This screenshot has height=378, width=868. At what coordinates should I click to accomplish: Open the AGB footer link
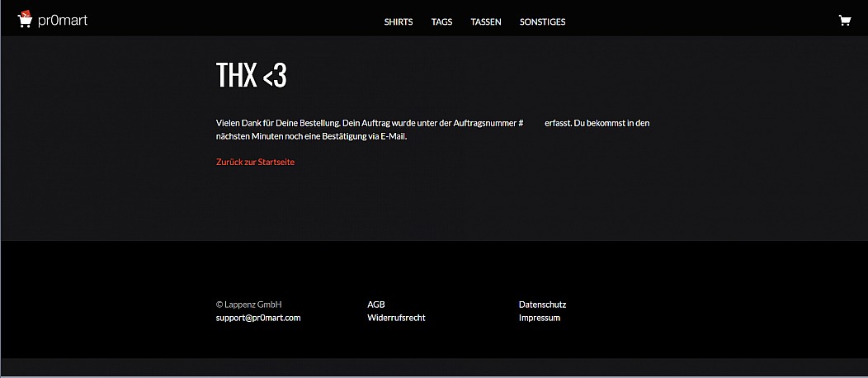point(376,305)
